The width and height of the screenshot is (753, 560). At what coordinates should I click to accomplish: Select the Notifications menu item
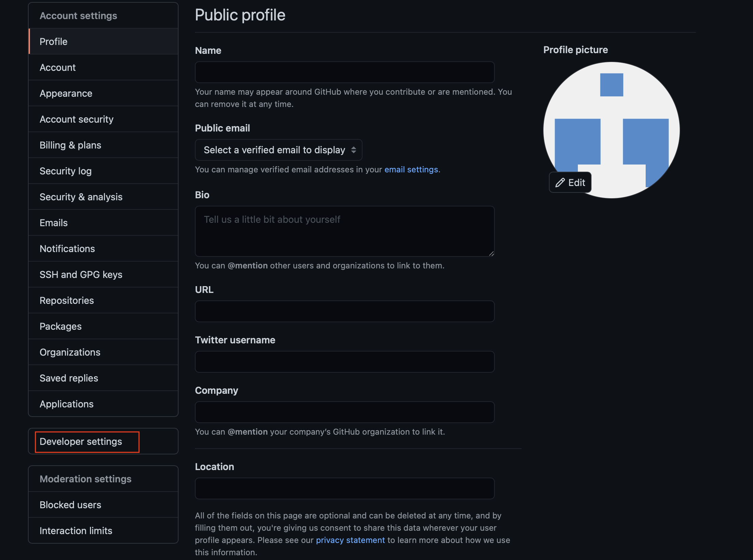click(67, 248)
